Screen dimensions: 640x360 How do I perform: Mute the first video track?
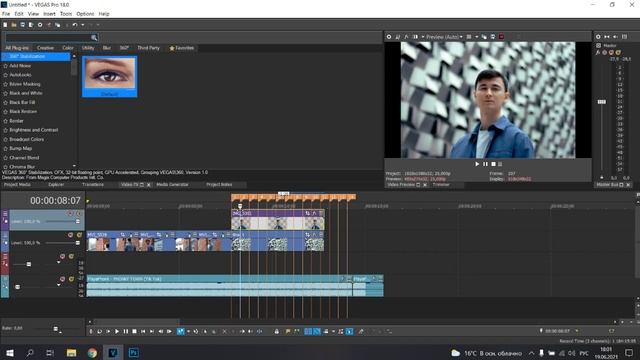(70, 213)
